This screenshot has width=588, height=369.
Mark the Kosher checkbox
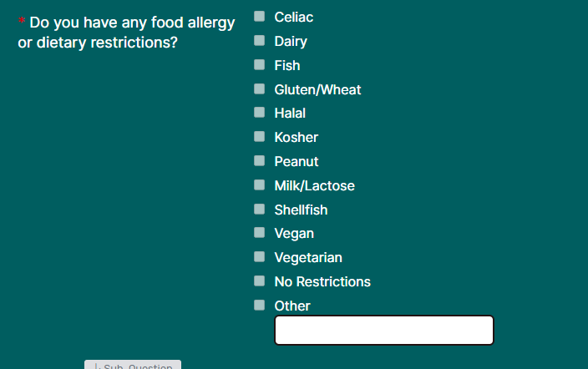(x=260, y=136)
